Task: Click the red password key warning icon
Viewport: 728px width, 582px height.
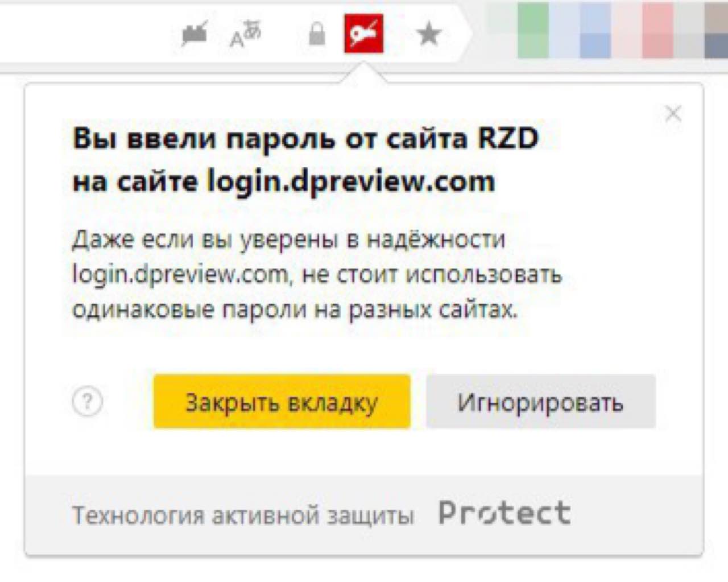Action: (364, 34)
